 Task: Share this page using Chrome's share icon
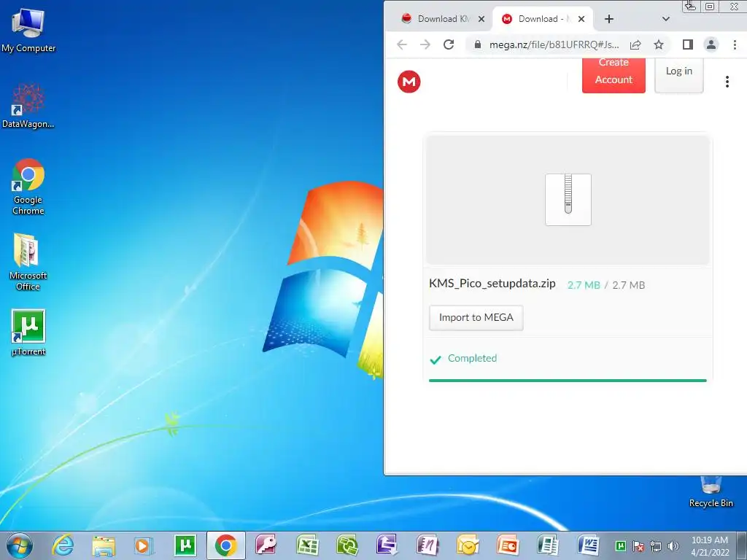pos(635,44)
